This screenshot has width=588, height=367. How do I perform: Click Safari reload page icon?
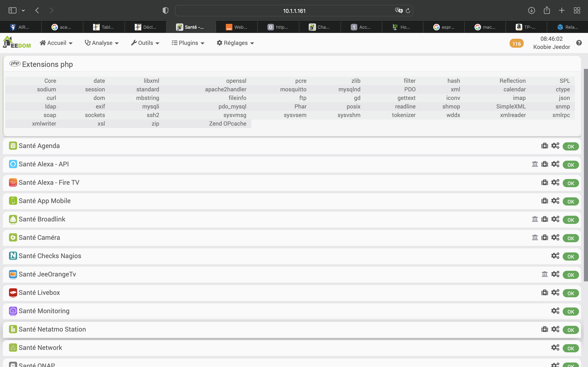click(x=408, y=11)
